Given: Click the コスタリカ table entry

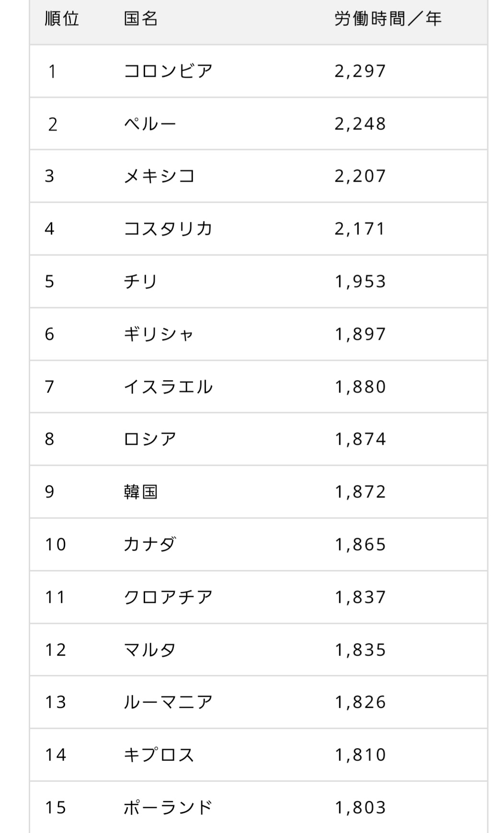Looking at the screenshot, I should (x=168, y=229).
